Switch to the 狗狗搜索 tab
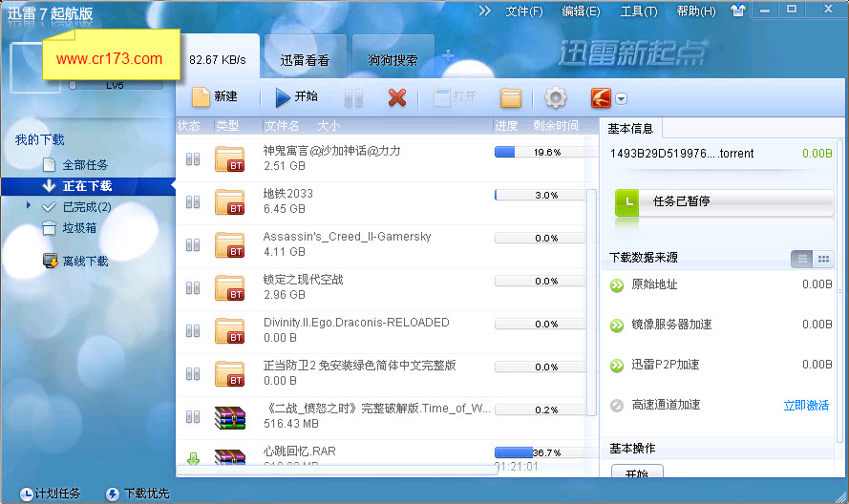 point(393,60)
